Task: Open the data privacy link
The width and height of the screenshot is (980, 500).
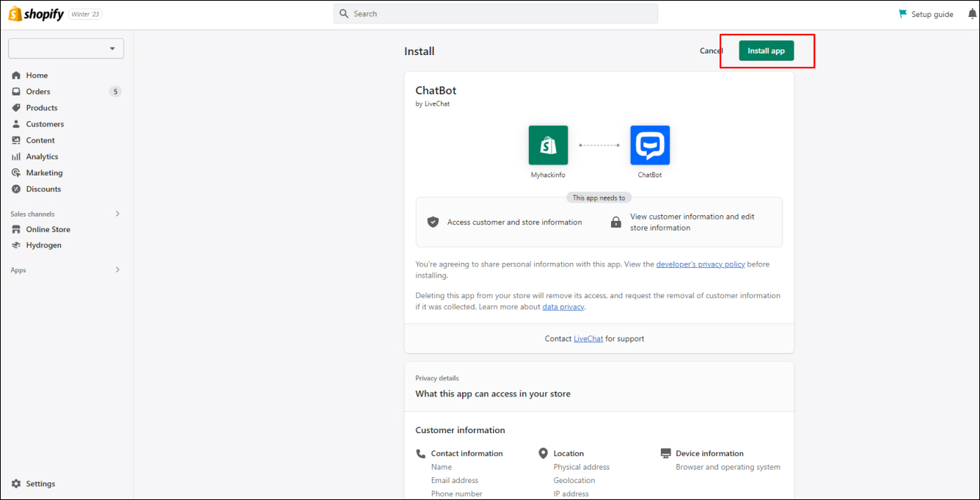Action: 563,307
